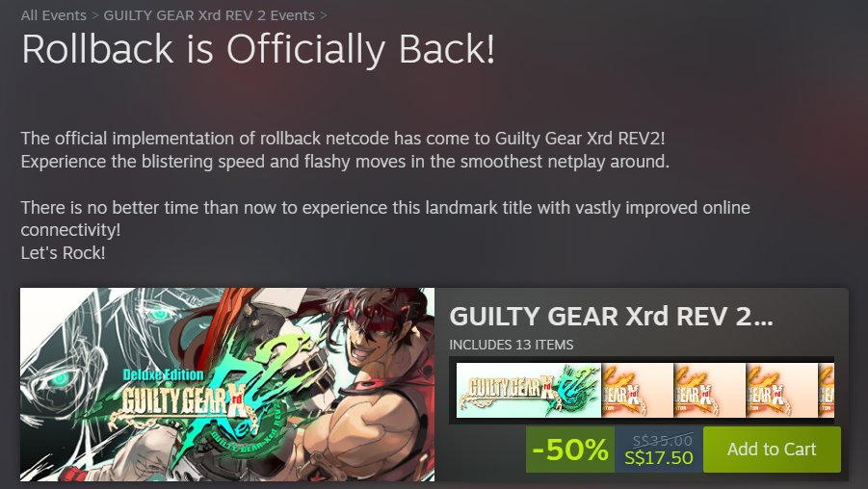Click the sentence starting 'The official implementation'

coord(343,139)
